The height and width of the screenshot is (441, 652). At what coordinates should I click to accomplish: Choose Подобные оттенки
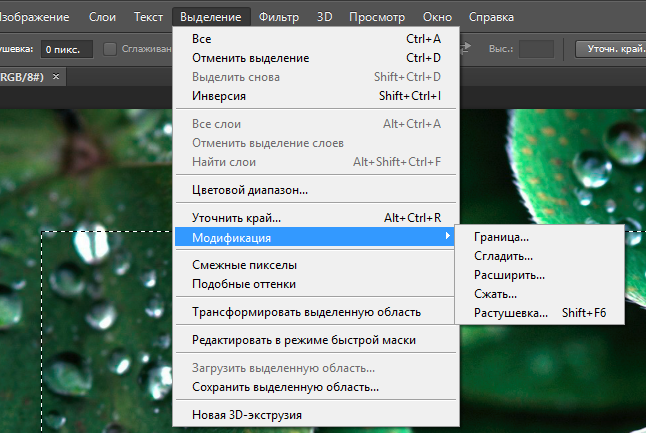[x=316, y=284]
